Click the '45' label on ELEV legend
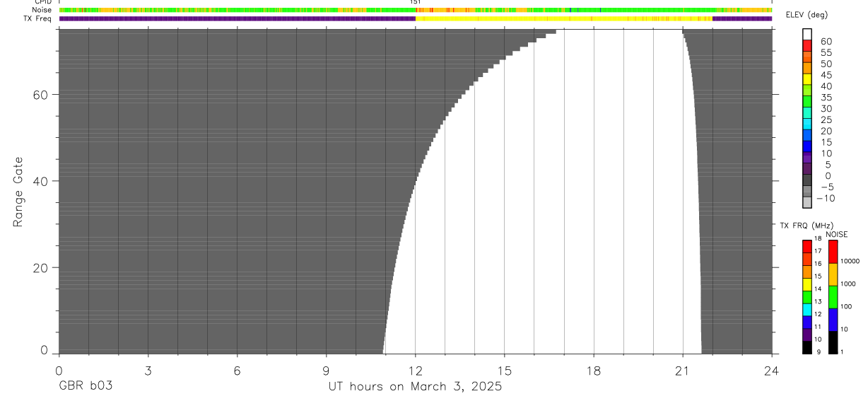Viewport: 868px width, 401px height. (x=826, y=76)
